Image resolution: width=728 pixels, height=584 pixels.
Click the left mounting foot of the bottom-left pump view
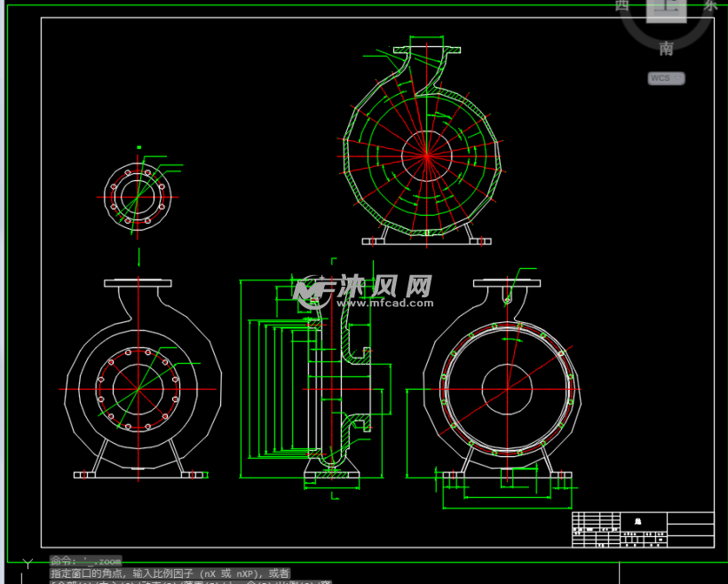pos(86,475)
